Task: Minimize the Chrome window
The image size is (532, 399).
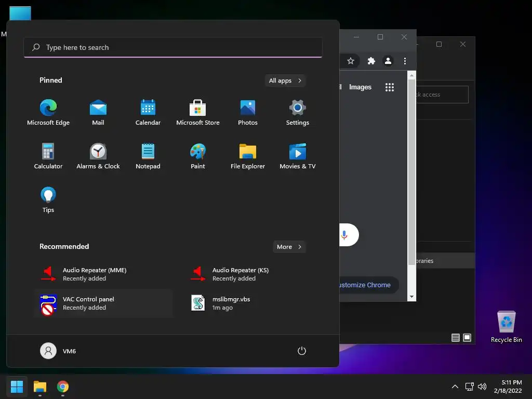Action: (x=356, y=37)
